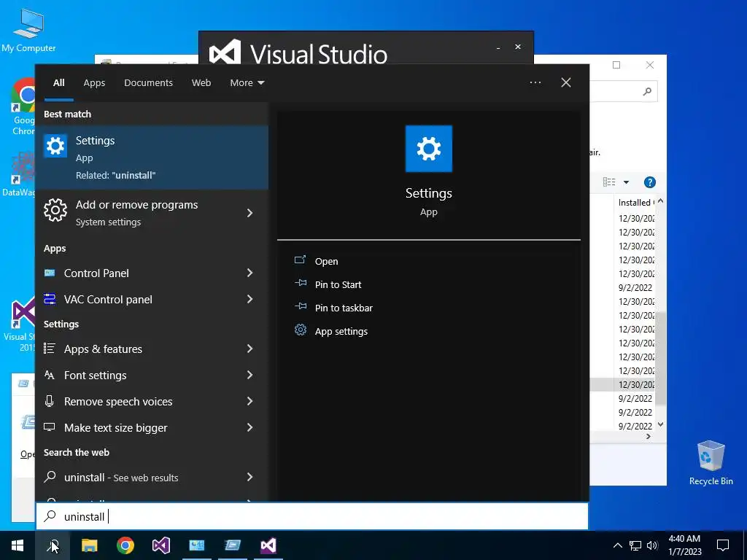
Task: Click the 9/2/2022 date below the fifth 12/30 row
Action: point(635,287)
